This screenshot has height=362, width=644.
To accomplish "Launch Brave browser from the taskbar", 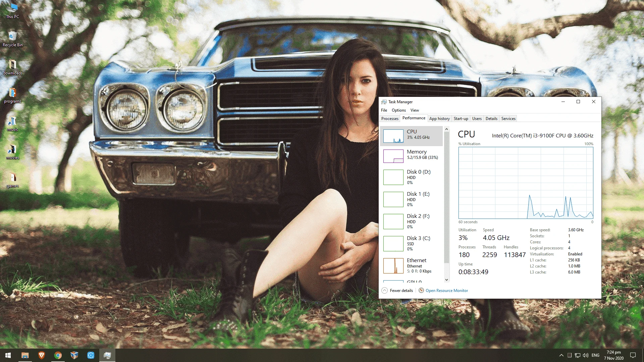I will (41, 355).
